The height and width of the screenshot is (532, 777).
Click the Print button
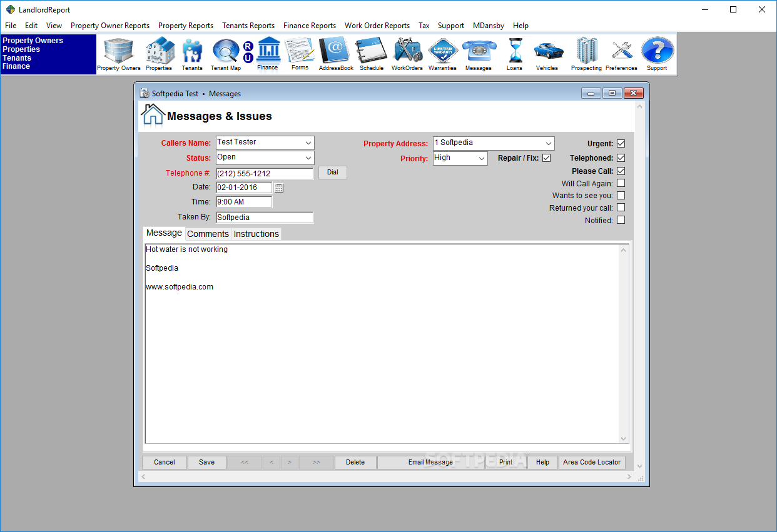point(506,462)
